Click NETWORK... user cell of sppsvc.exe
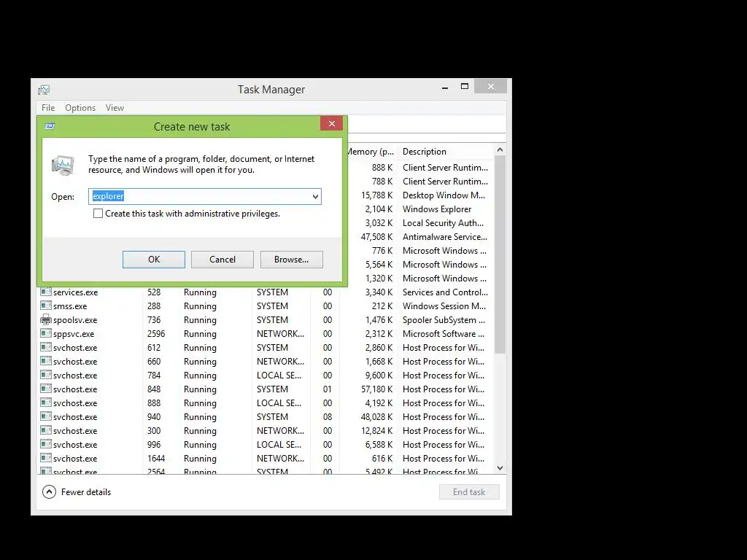 pos(280,334)
